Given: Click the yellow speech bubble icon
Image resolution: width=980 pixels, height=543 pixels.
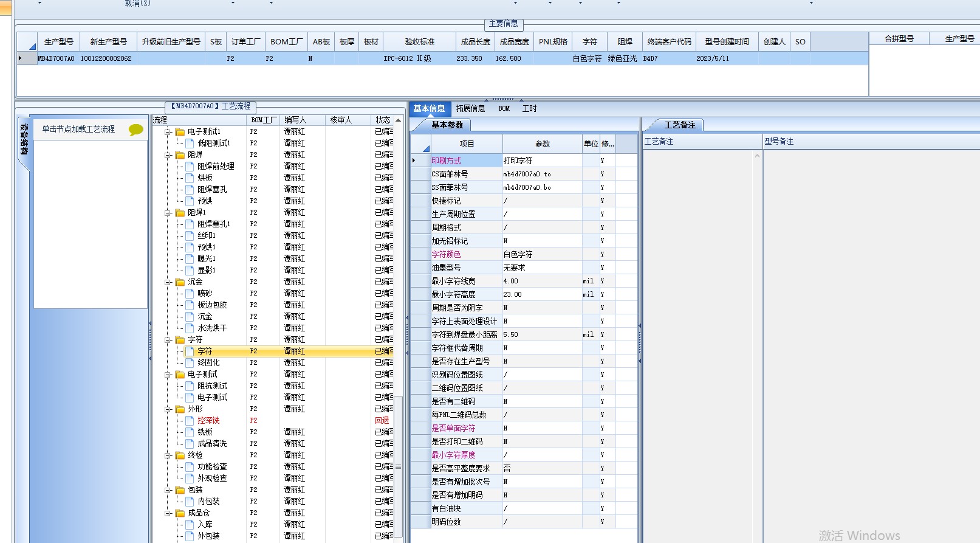Looking at the screenshot, I should click(135, 130).
